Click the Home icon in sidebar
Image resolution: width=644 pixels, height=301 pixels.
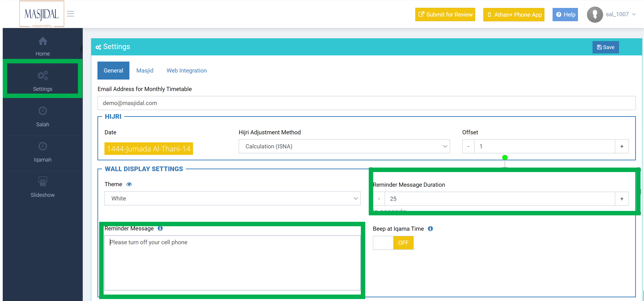pyautogui.click(x=43, y=41)
